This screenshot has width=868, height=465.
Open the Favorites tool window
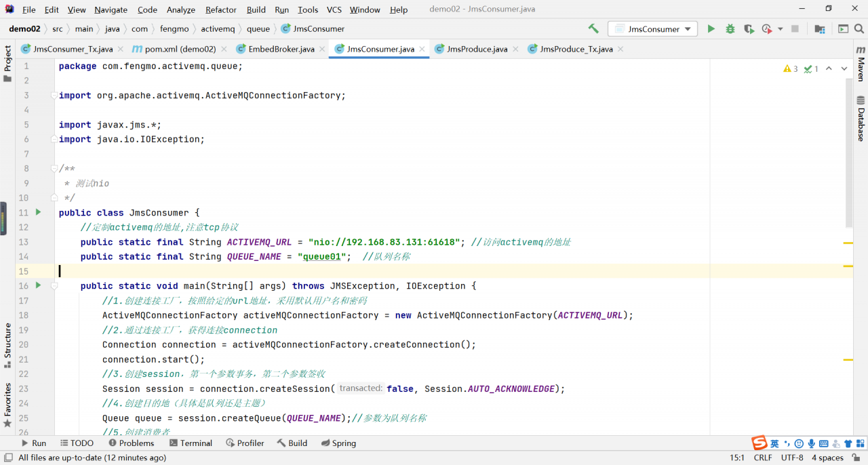(7, 405)
